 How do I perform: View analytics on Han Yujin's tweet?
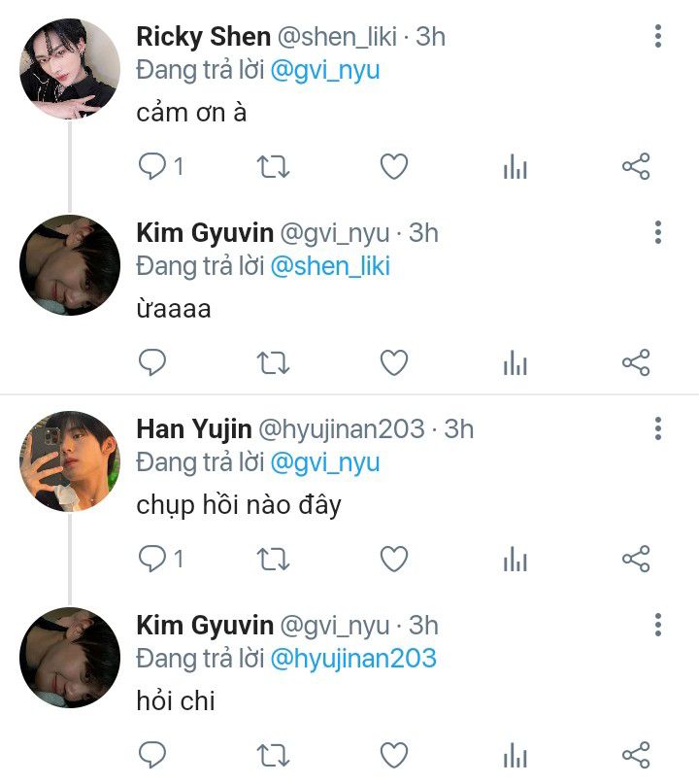pos(515,560)
